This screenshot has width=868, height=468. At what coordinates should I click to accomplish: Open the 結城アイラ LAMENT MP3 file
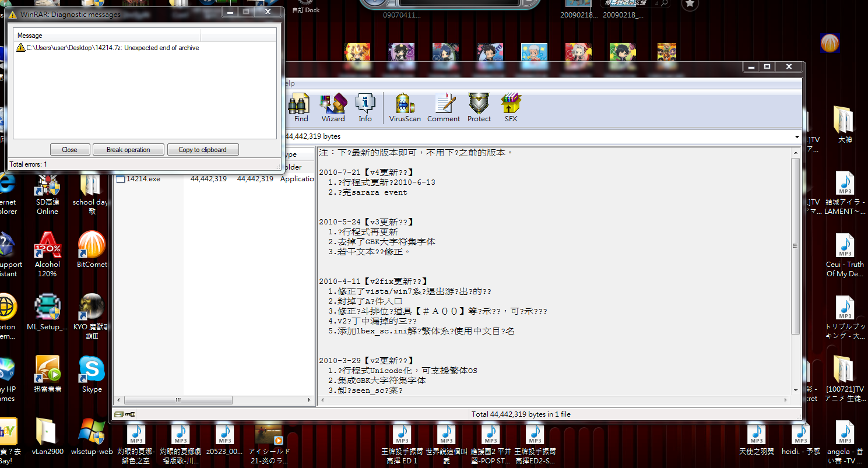pos(845,192)
